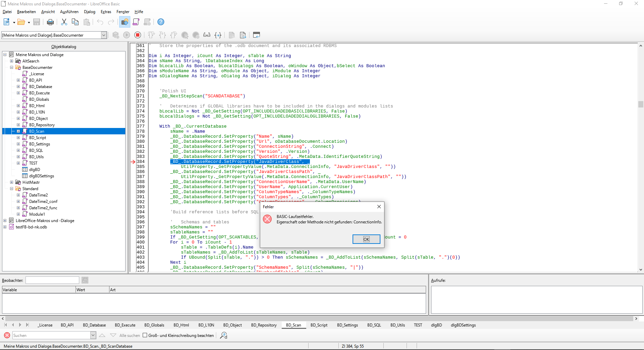Collapse the Meine Makros und Dialoge node
The width and height of the screenshot is (644, 350).
click(5, 54)
